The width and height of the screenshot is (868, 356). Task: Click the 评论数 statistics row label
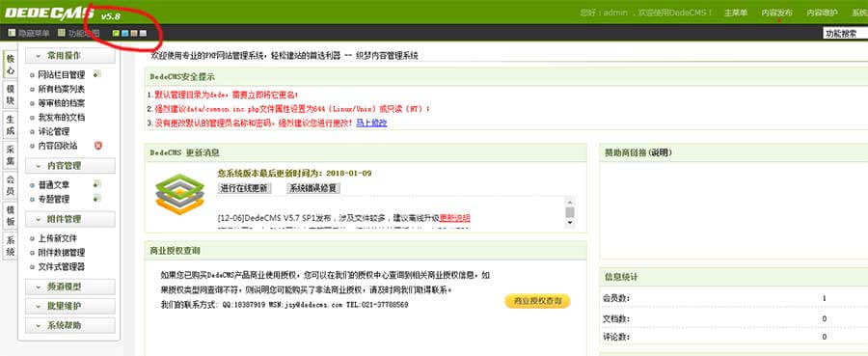pyautogui.click(x=616, y=337)
